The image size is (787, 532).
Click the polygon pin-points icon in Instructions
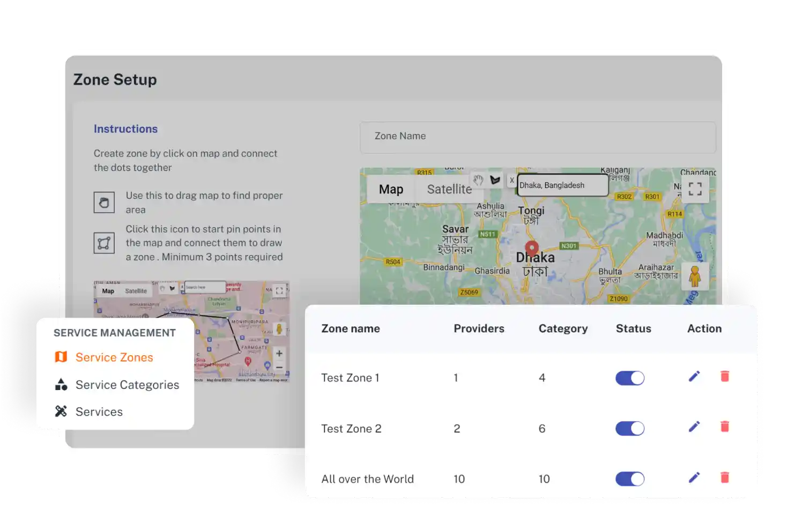tap(104, 243)
